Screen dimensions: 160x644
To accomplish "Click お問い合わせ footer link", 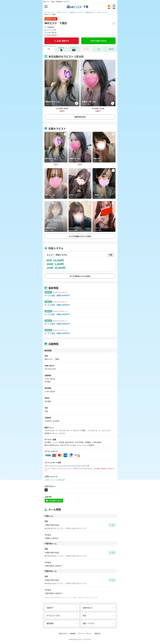I will click(63, 634).
